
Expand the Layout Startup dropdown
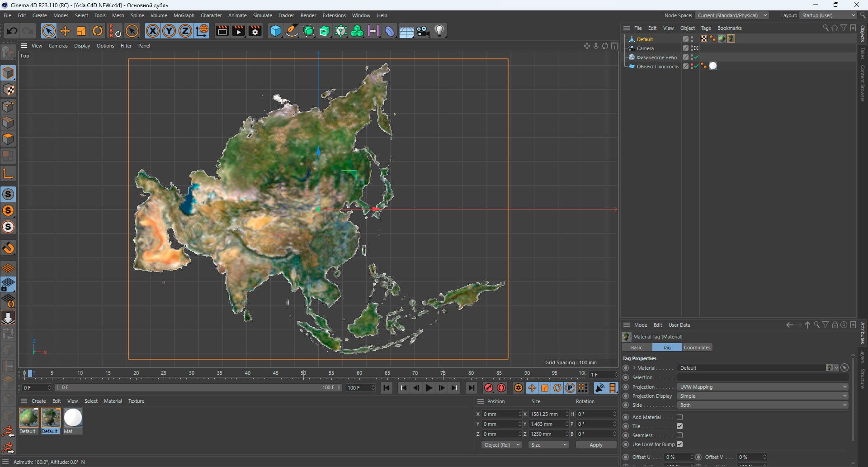pyautogui.click(x=828, y=15)
